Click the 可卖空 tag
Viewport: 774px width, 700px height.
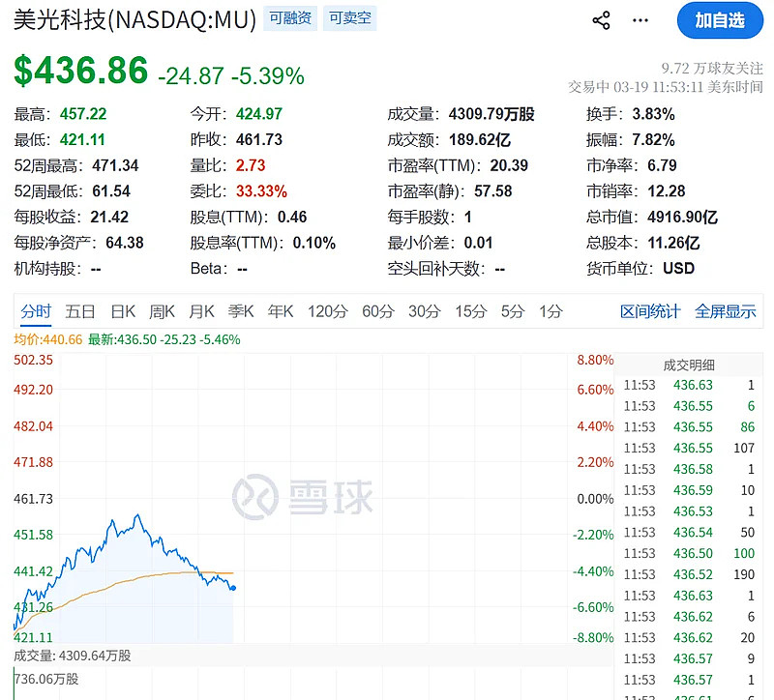(350, 18)
